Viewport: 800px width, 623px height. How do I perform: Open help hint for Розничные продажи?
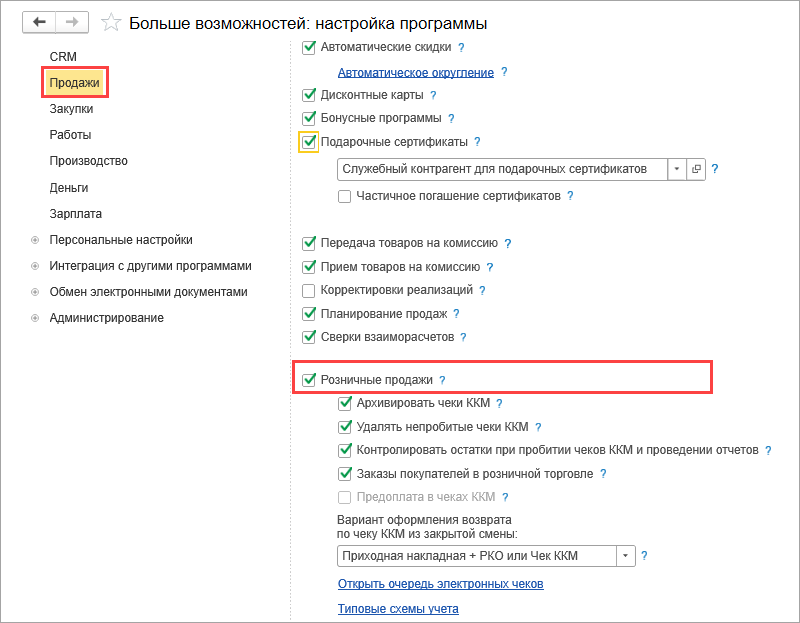[x=442, y=380]
